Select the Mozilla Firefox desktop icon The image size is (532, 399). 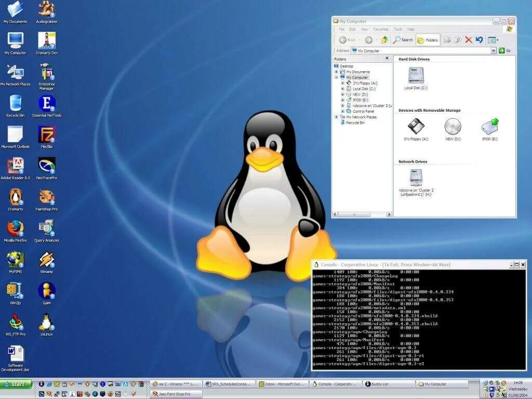point(15,231)
